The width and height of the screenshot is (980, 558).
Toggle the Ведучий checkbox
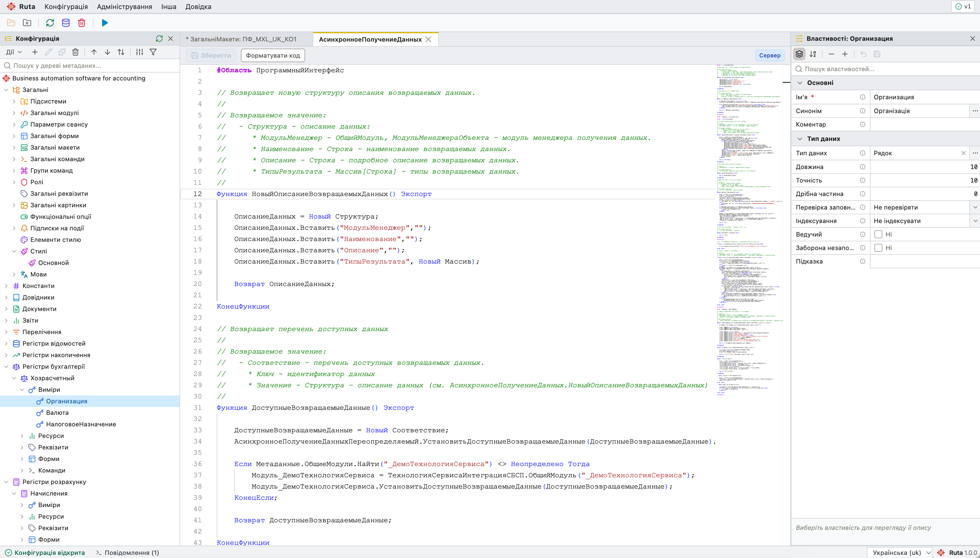pos(878,235)
